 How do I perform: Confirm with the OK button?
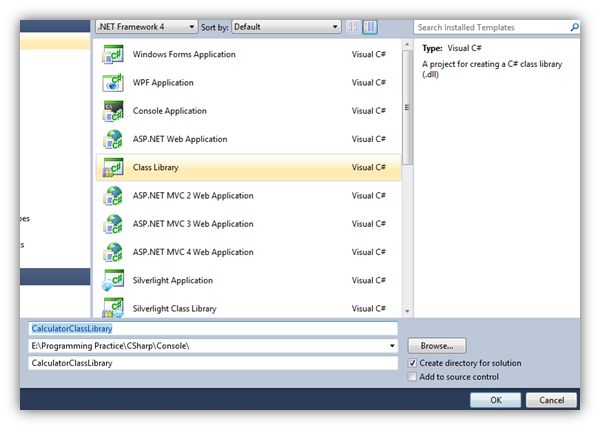[496, 400]
